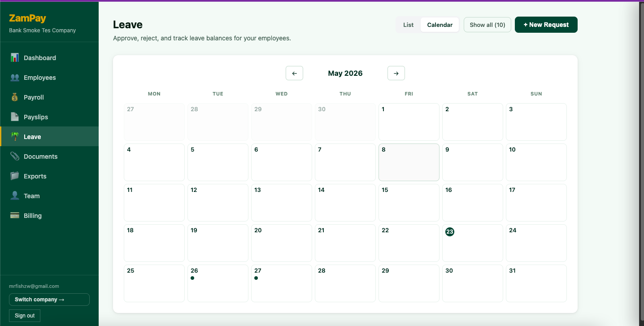Open Team in the sidebar

pyautogui.click(x=49, y=196)
